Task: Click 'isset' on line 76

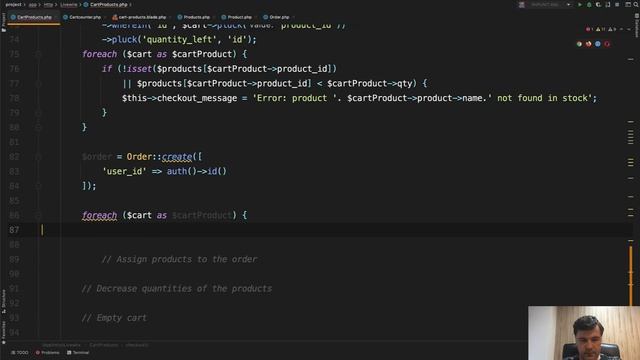Action: 139,69
